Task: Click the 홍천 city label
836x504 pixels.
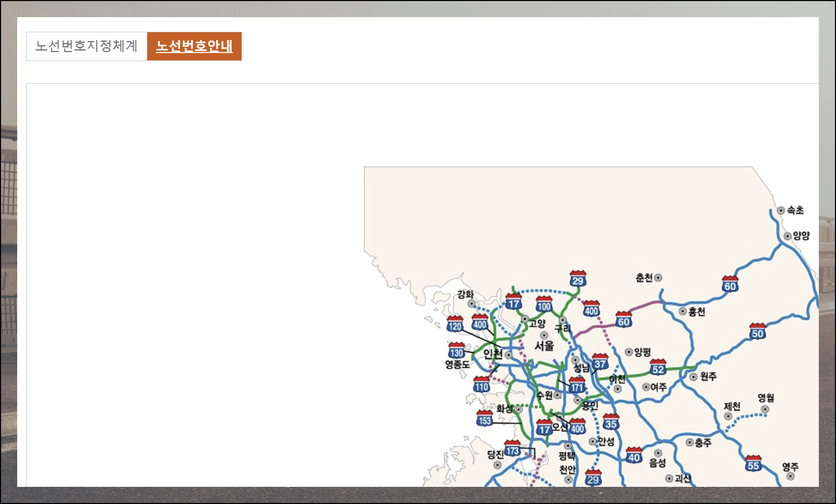Action: (x=696, y=312)
